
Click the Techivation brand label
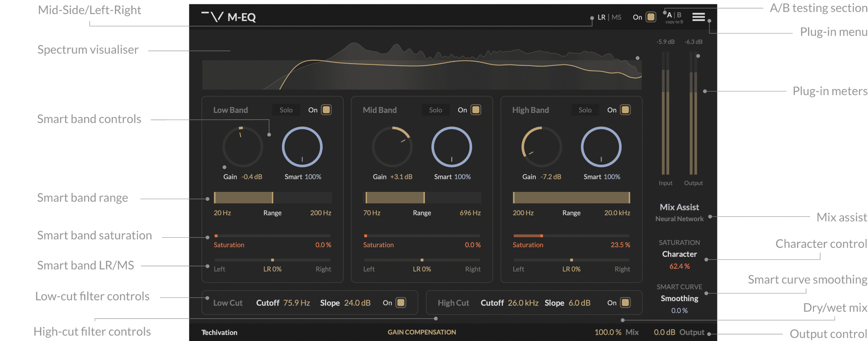pos(219,333)
